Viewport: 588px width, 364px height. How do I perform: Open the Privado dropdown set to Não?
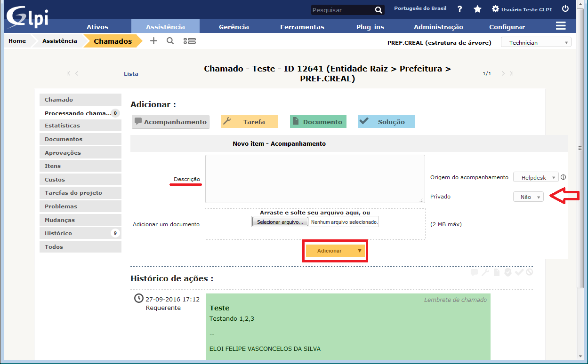(x=528, y=197)
